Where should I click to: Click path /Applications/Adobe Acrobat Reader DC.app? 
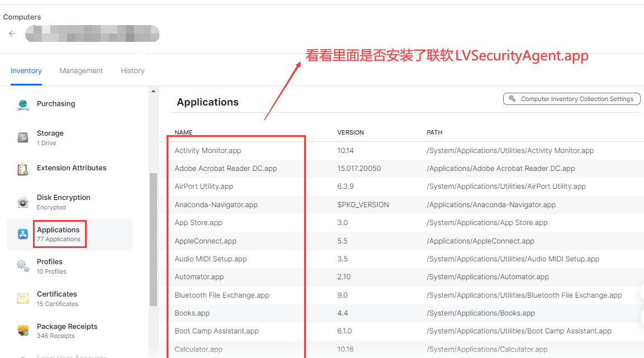click(x=501, y=168)
